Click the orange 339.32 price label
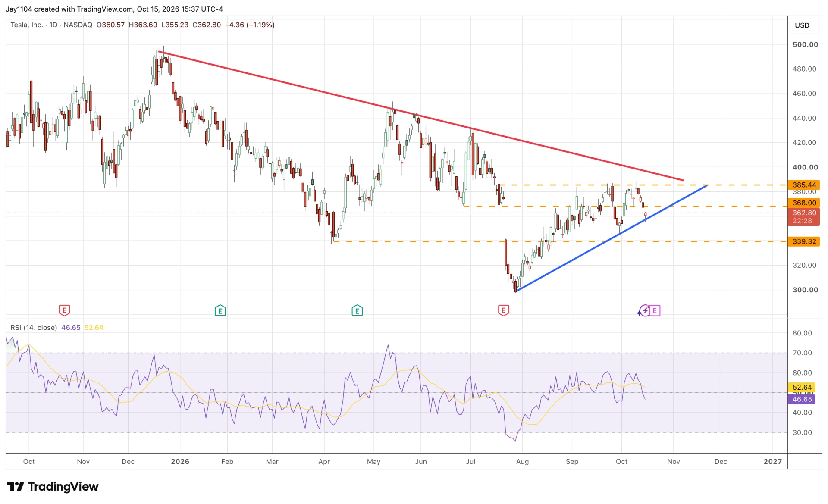This screenshot has height=504, width=828. 804,241
